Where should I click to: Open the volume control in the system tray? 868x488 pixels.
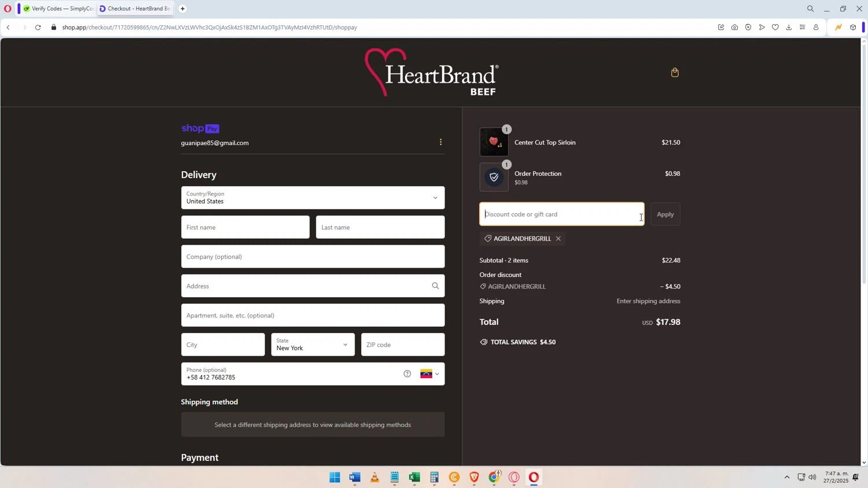coord(812,477)
